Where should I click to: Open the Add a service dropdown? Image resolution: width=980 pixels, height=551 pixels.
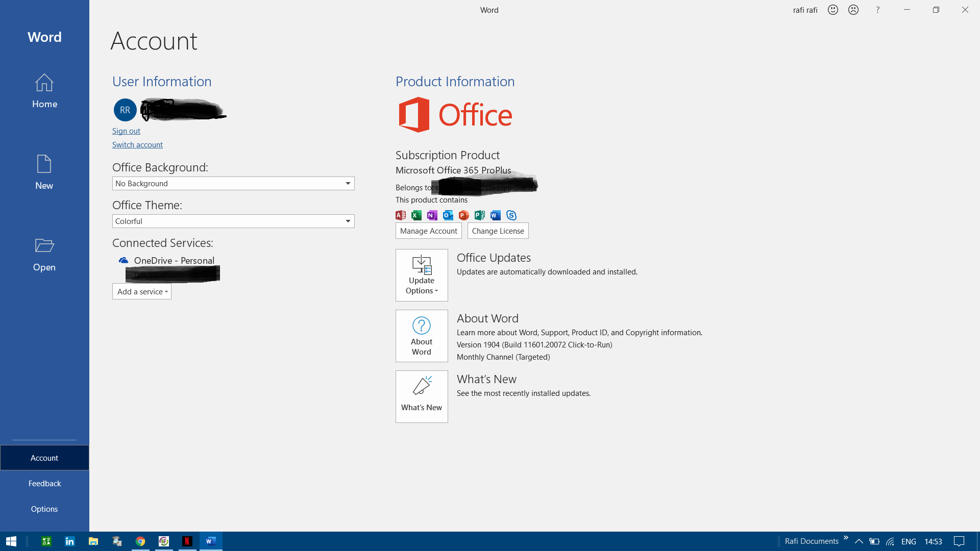pos(142,292)
